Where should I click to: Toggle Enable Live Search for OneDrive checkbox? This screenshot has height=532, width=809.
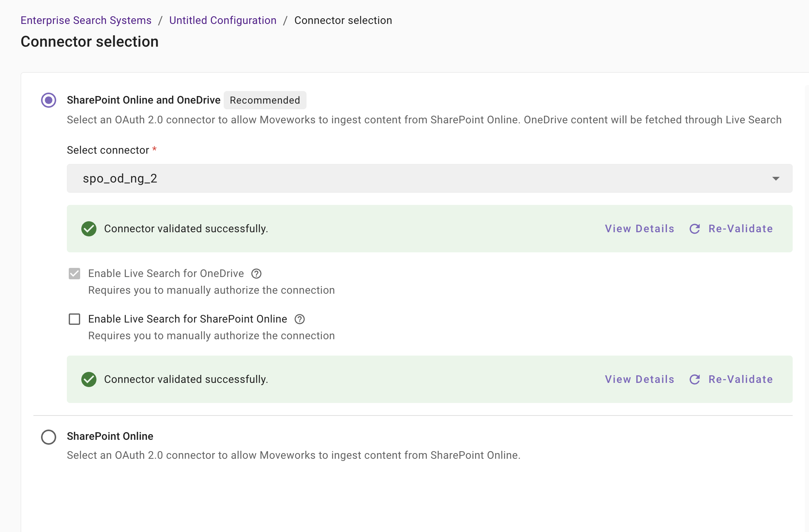74,274
